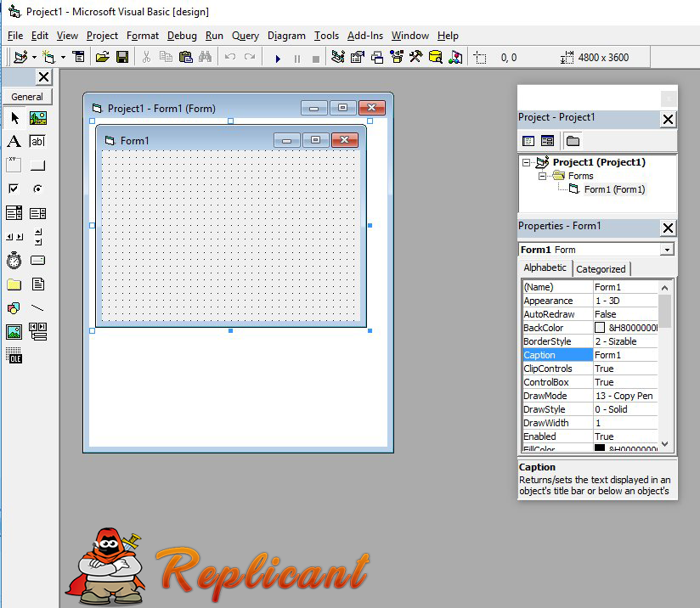Open Visual Component Manager from toolbar
Screen dimensions: 700x608
[454, 57]
